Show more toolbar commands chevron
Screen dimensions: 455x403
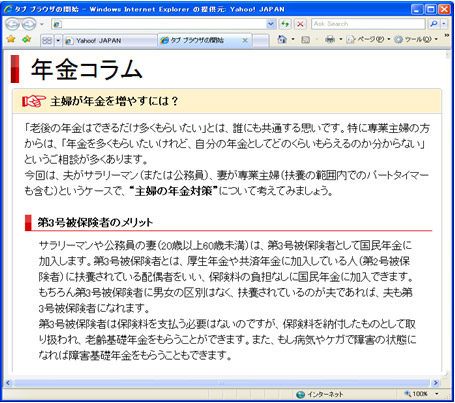[446, 35]
